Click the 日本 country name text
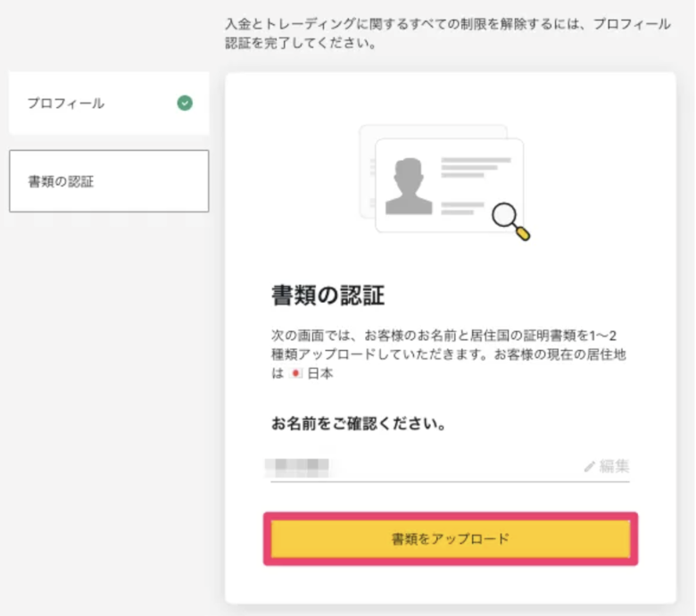This screenshot has width=696, height=616. (x=320, y=374)
